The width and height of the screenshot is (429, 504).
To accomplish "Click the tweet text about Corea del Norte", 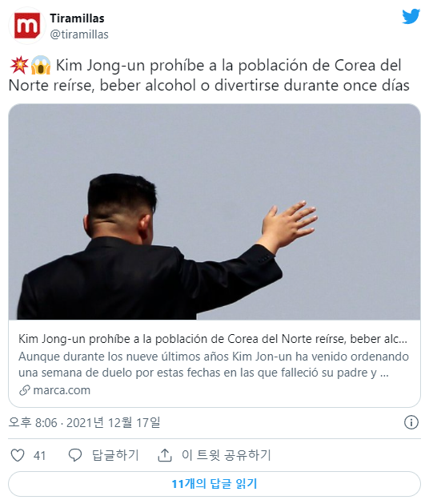I will [209, 75].
